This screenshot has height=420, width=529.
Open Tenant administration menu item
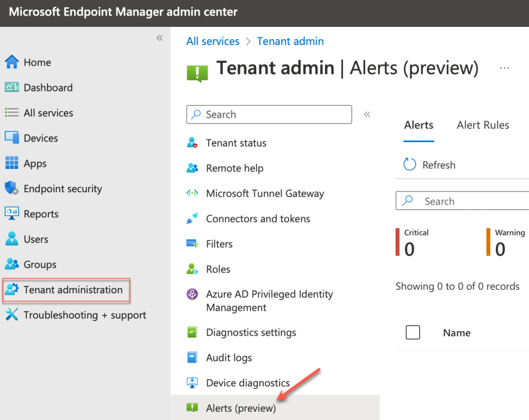tap(66, 290)
